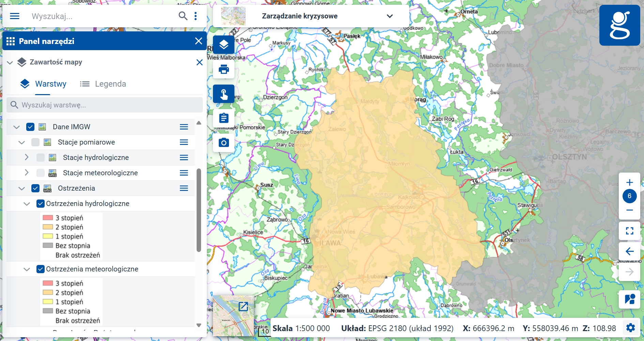This screenshot has width=644, height=341.
Task: Collapse the Ostrzeżenia group
Action: click(x=21, y=188)
